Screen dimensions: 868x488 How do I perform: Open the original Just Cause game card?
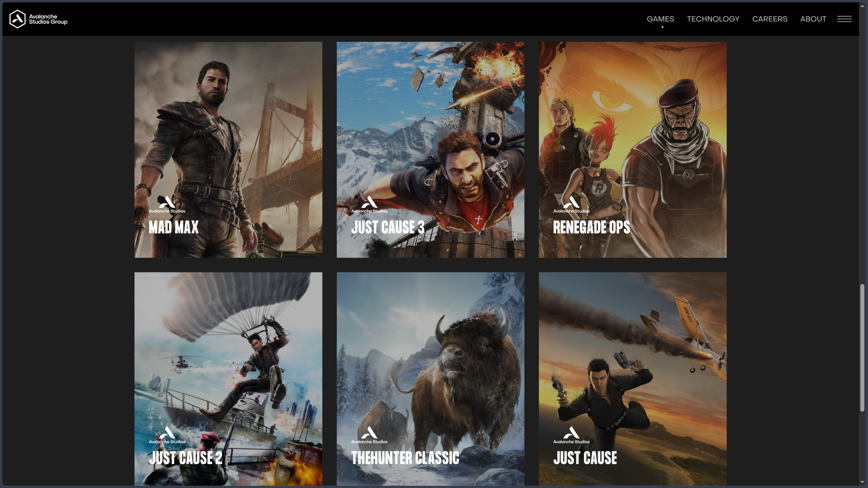632,379
